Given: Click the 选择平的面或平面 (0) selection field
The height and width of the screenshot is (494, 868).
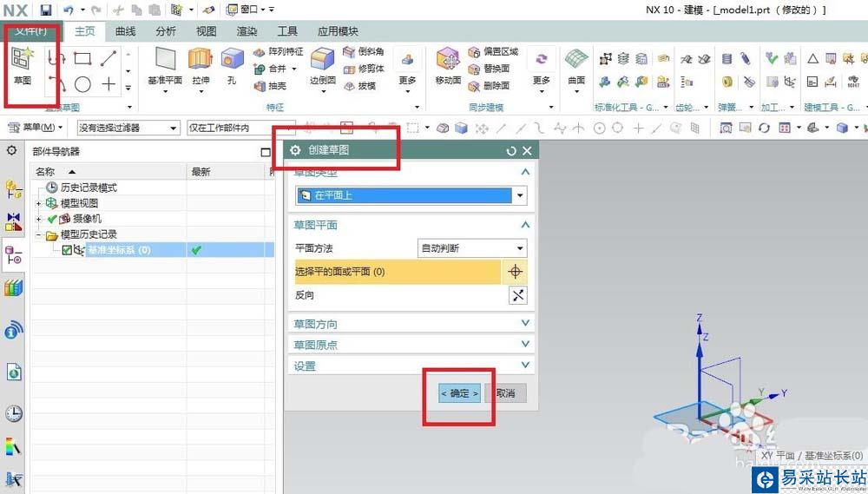Looking at the screenshot, I should tap(398, 272).
